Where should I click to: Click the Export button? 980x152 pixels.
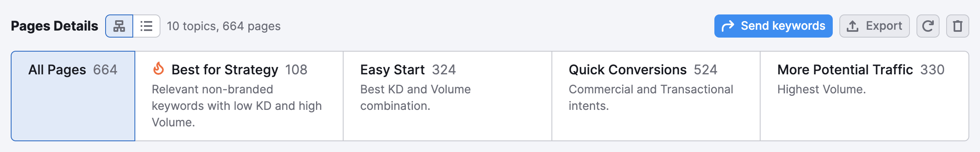coord(874,26)
